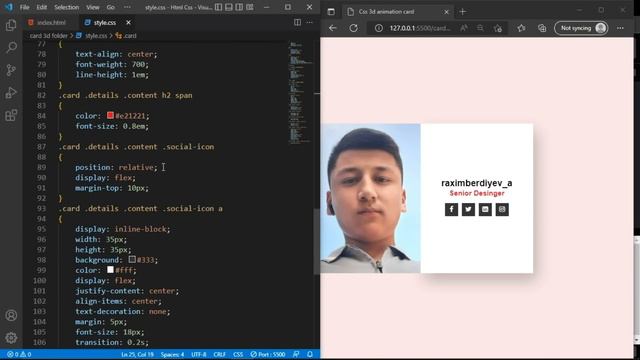The image size is (640, 360).
Task: Open the Extensions view
Action: [11, 115]
